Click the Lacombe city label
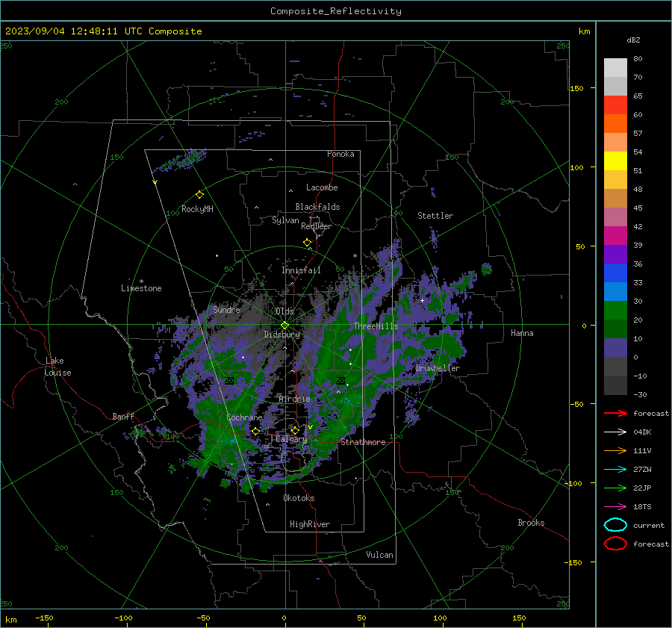The image size is (672, 628). (x=322, y=187)
